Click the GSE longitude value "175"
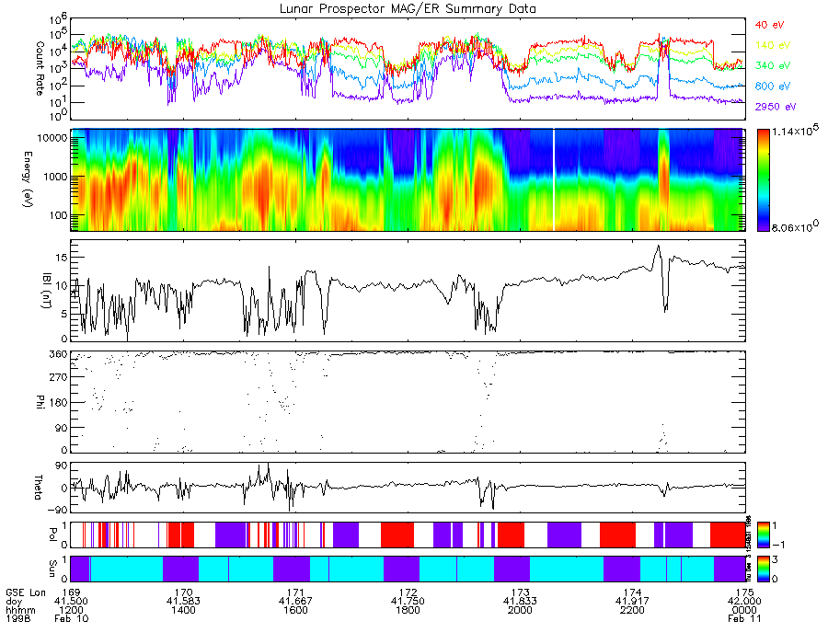828x644 pixels. (x=744, y=592)
